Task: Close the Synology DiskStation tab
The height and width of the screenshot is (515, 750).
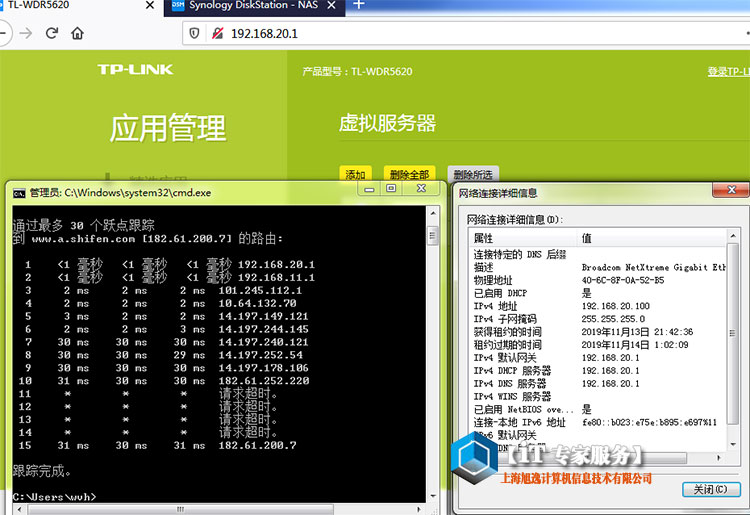Action: pyautogui.click(x=331, y=5)
